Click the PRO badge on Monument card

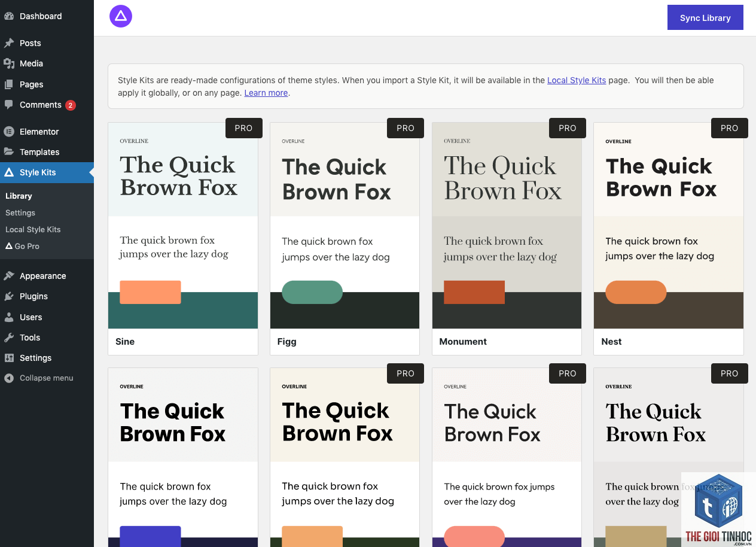click(568, 128)
